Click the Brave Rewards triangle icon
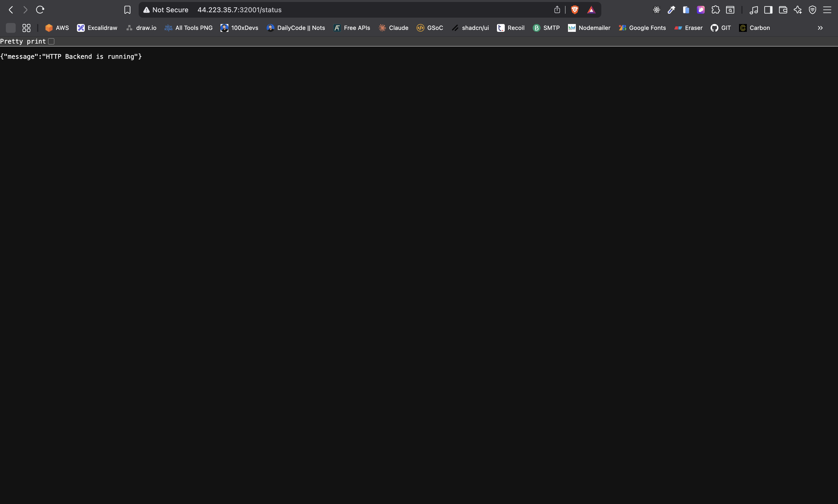Viewport: 838px width, 504px height. click(x=591, y=10)
